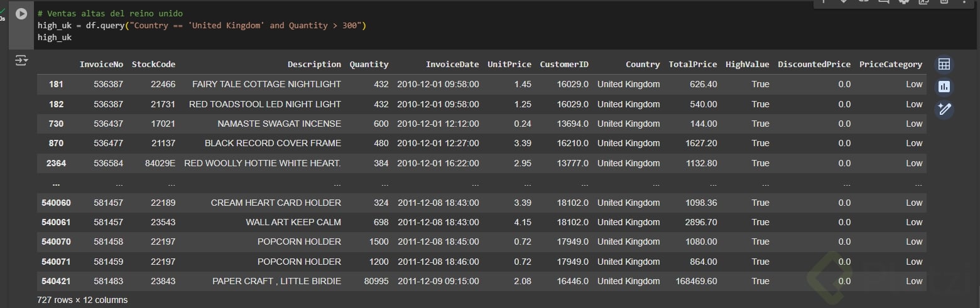Click the 168469.60 total price cell
This screenshot has height=308, width=980.
pos(696,281)
